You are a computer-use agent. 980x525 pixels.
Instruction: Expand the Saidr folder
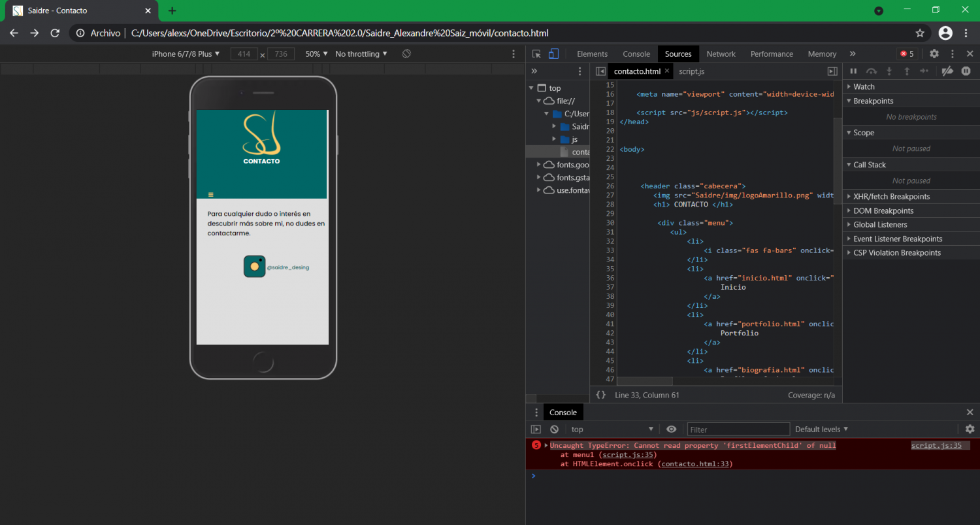pos(555,126)
